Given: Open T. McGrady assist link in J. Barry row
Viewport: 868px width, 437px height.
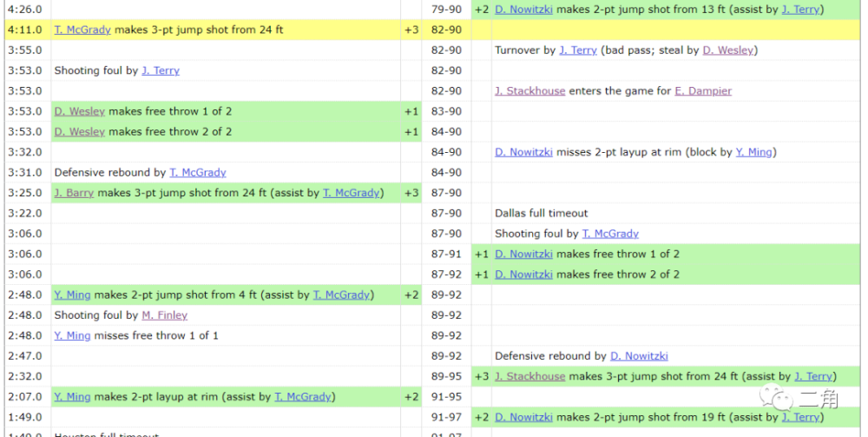Looking at the screenshot, I should (352, 193).
